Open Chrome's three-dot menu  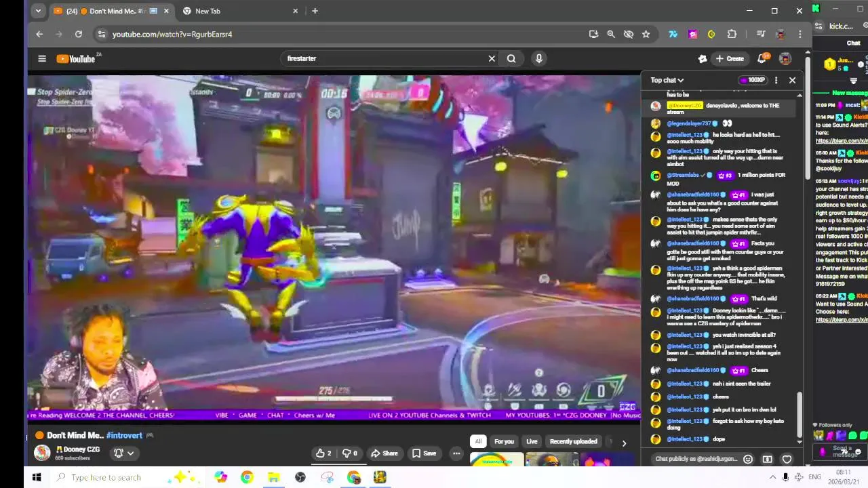[x=800, y=34]
